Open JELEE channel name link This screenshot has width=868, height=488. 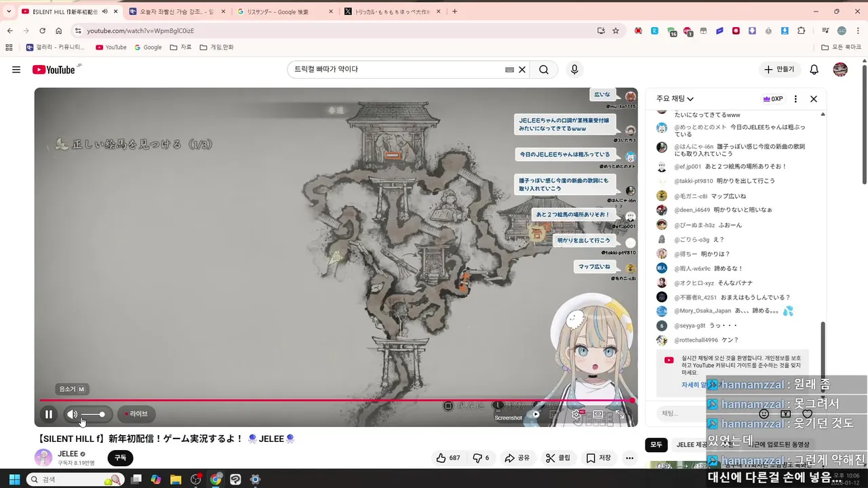coord(68,453)
